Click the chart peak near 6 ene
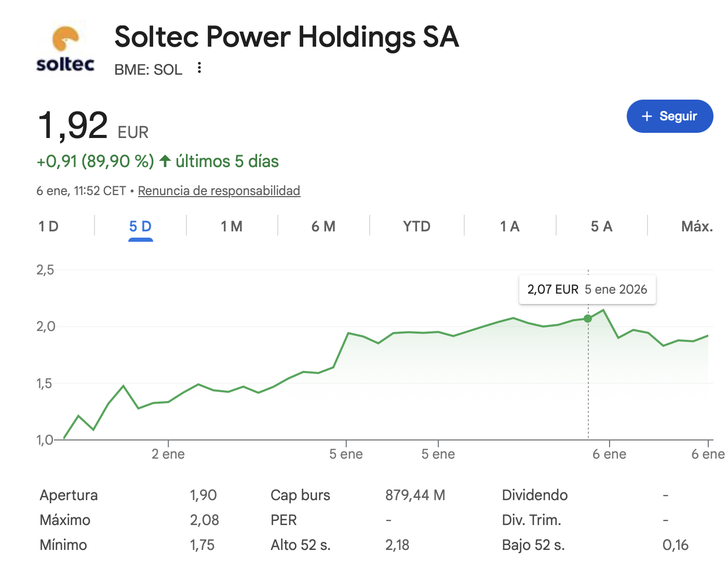 (x=603, y=310)
